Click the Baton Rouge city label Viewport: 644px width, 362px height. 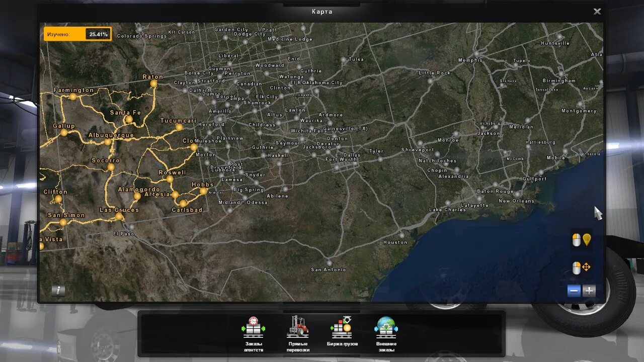pyautogui.click(x=495, y=191)
